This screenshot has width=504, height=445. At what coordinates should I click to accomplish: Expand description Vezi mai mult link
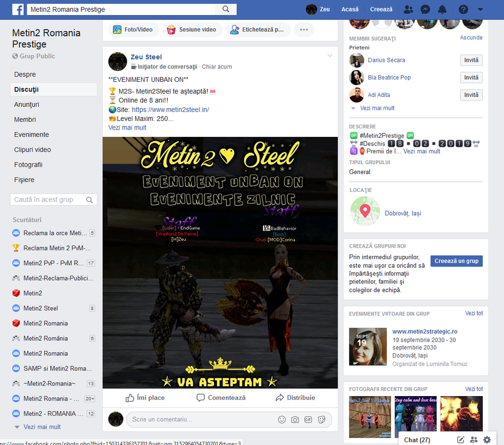(422, 151)
